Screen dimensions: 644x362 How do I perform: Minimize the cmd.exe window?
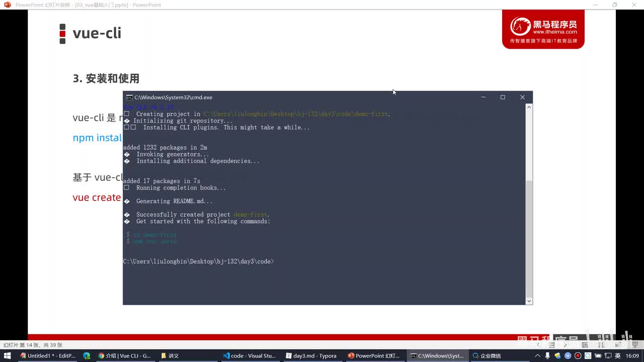pyautogui.click(x=483, y=97)
